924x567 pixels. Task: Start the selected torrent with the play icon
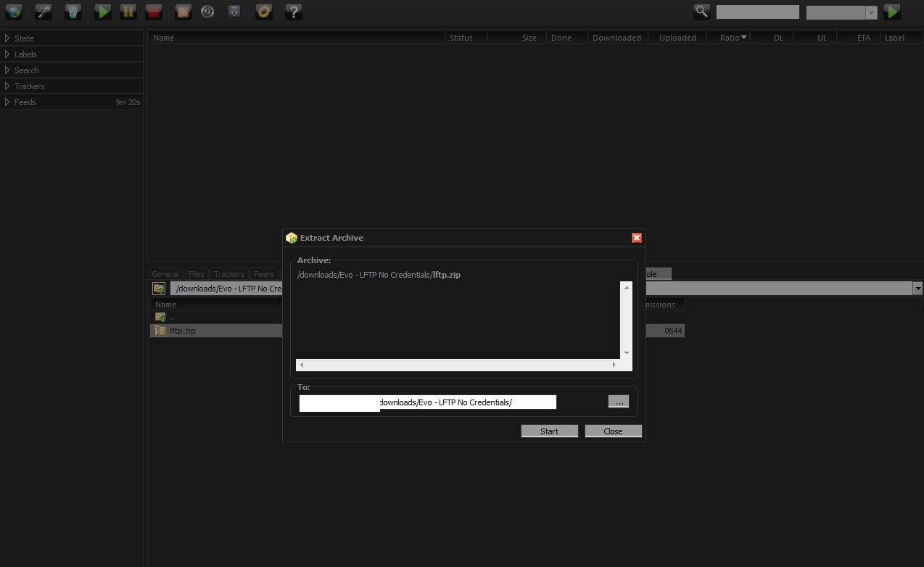102,12
